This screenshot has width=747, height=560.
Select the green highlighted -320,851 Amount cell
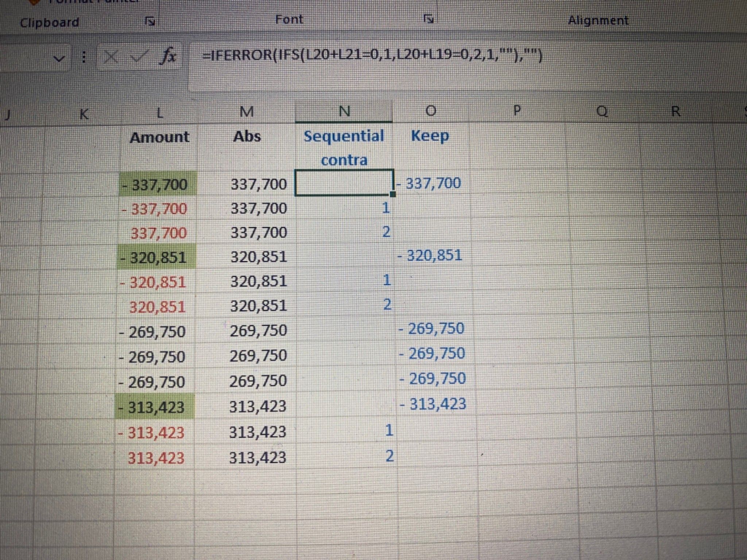click(157, 257)
